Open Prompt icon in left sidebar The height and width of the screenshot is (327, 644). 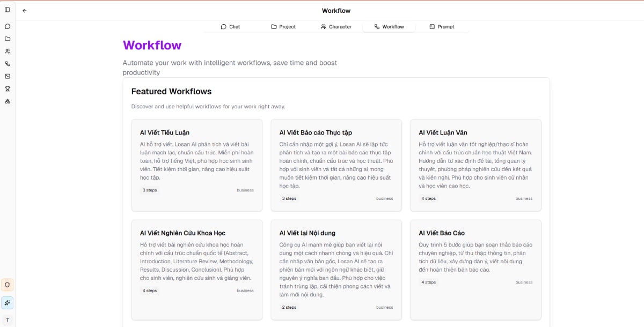pos(8,76)
